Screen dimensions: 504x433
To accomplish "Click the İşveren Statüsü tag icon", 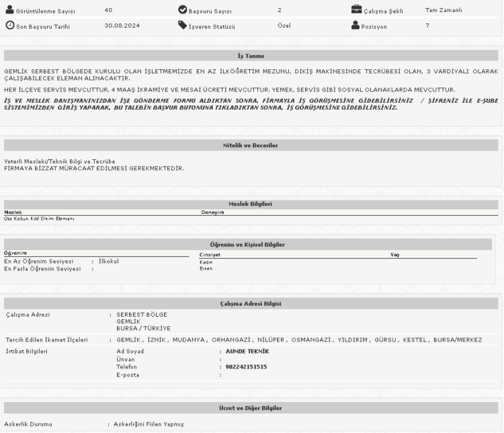I will point(182,26).
